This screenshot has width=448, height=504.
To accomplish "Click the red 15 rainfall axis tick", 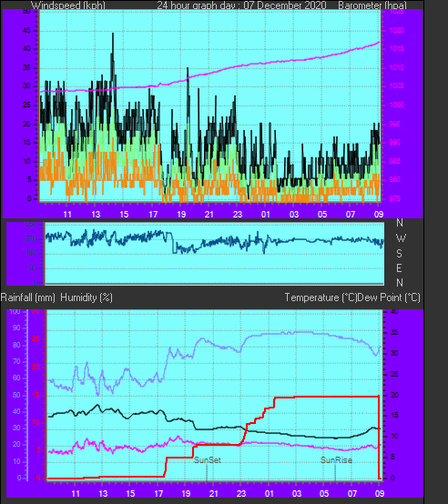I will 35,396.
